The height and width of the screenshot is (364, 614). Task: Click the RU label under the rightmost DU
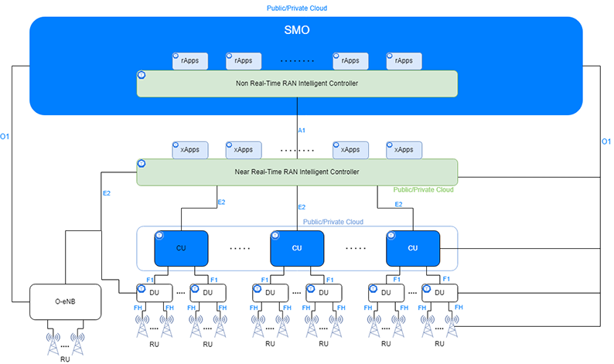coord(439,344)
